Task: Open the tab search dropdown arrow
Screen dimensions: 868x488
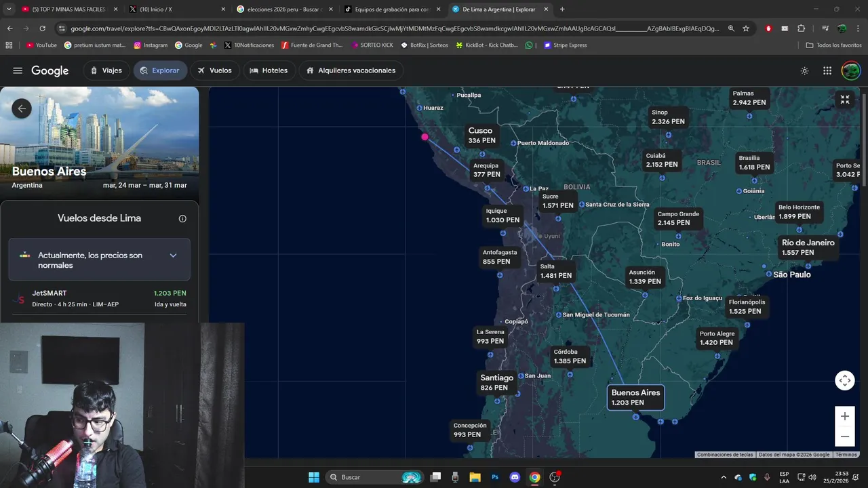Action: point(9,9)
